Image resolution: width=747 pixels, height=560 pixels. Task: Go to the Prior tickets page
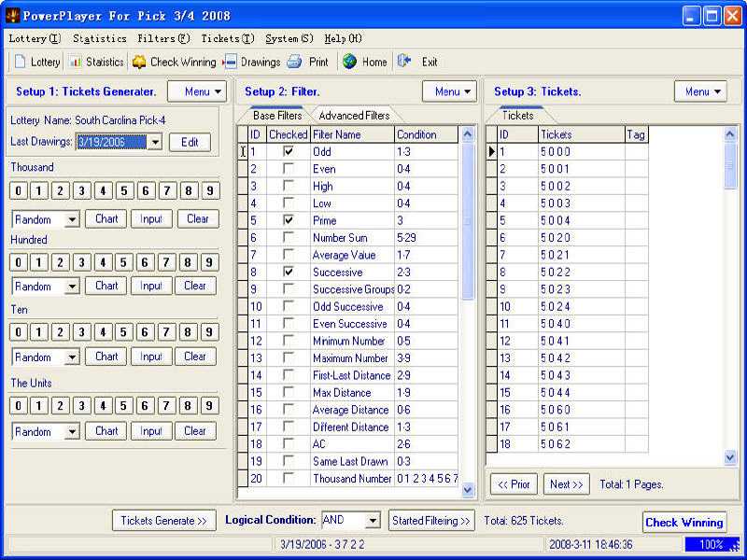coord(514,484)
